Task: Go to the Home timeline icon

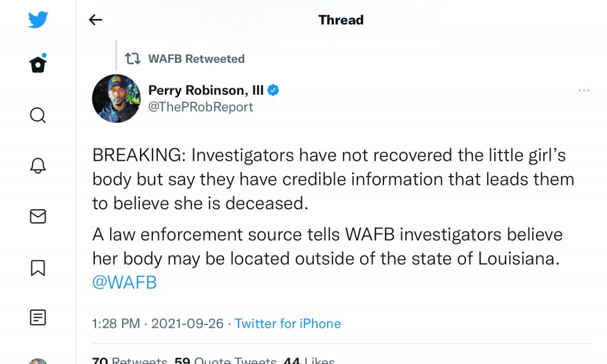Action: click(38, 64)
